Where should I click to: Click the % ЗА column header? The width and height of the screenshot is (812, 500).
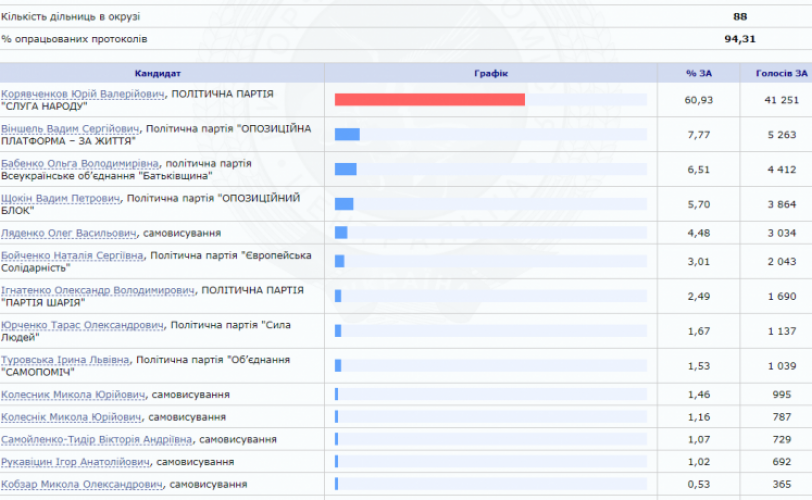coord(699,73)
